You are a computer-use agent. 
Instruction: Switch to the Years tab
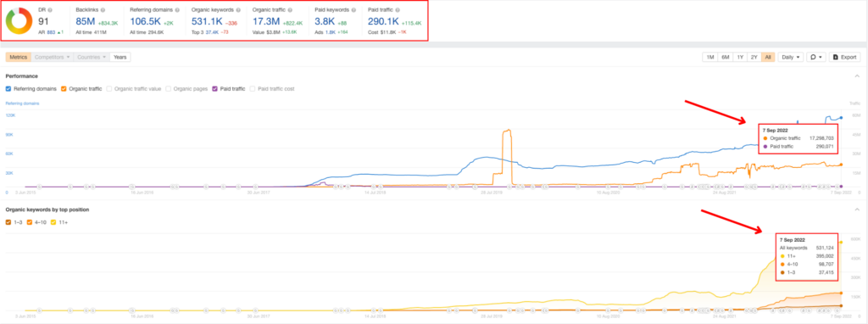pos(120,57)
